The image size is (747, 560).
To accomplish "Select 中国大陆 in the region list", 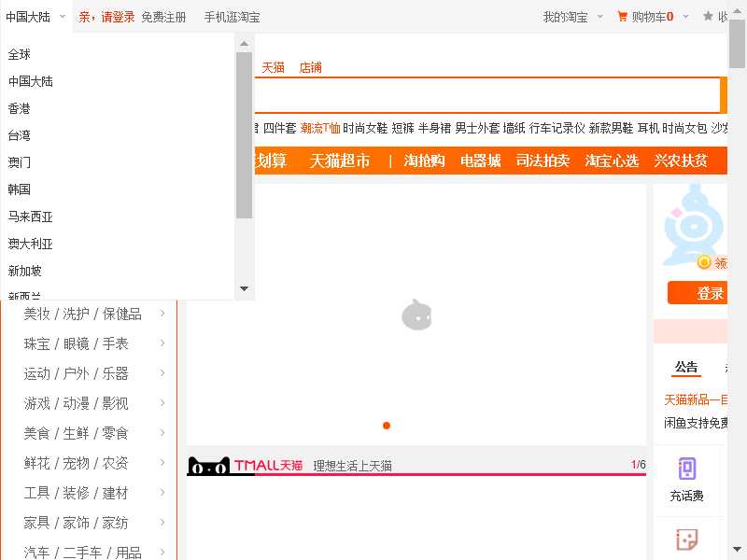I will tap(31, 81).
